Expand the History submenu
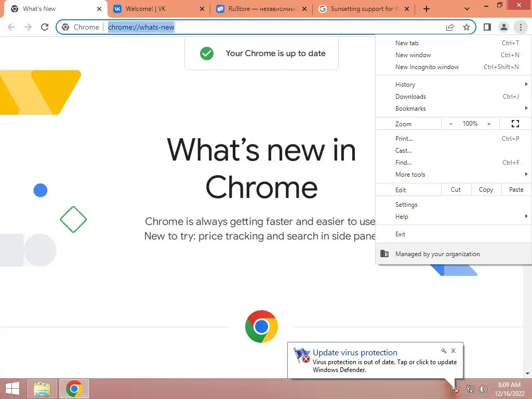The image size is (532, 399). coord(454,85)
